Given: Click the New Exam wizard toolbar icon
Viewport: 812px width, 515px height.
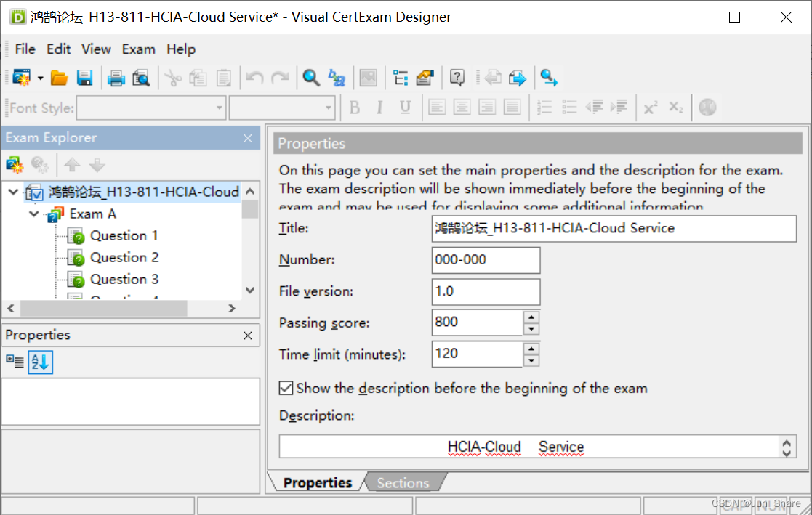Looking at the screenshot, I should pos(22,78).
